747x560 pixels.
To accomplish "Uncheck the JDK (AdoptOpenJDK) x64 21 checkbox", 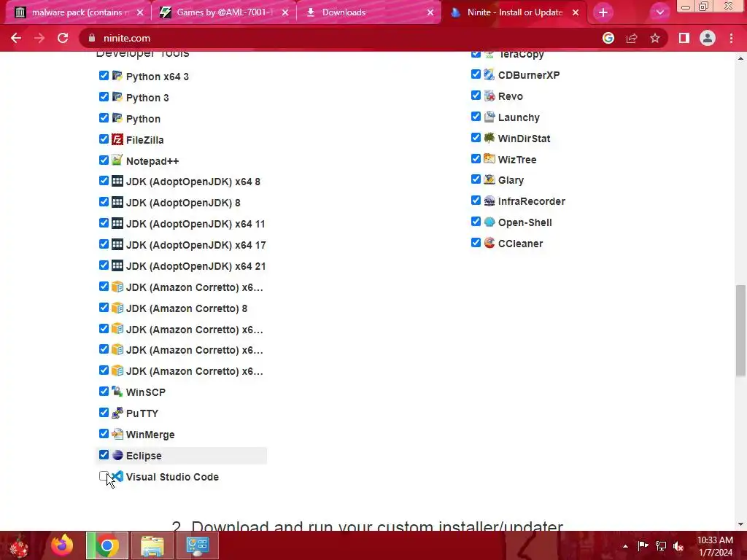I will (104, 265).
